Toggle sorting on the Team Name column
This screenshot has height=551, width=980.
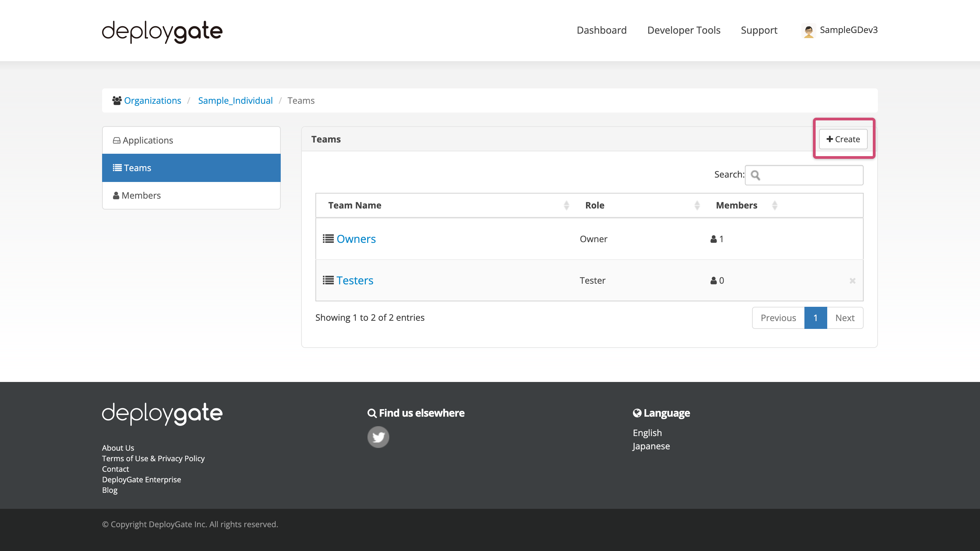(567, 205)
